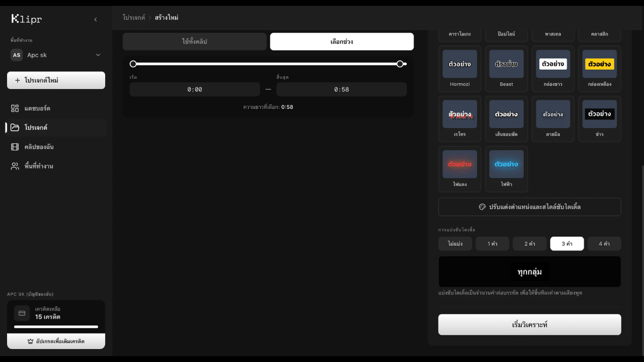Click the โปรเจกต์ใหม่ button

coord(56,80)
